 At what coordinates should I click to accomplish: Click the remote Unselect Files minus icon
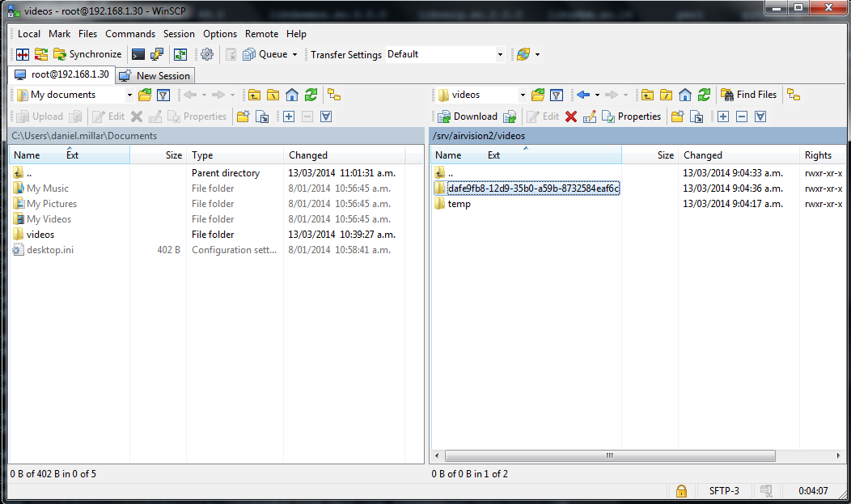click(742, 116)
